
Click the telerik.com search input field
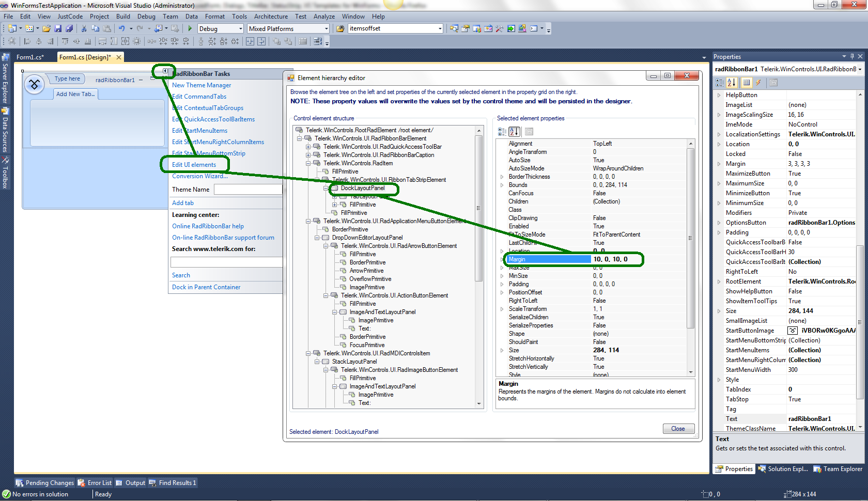click(227, 262)
